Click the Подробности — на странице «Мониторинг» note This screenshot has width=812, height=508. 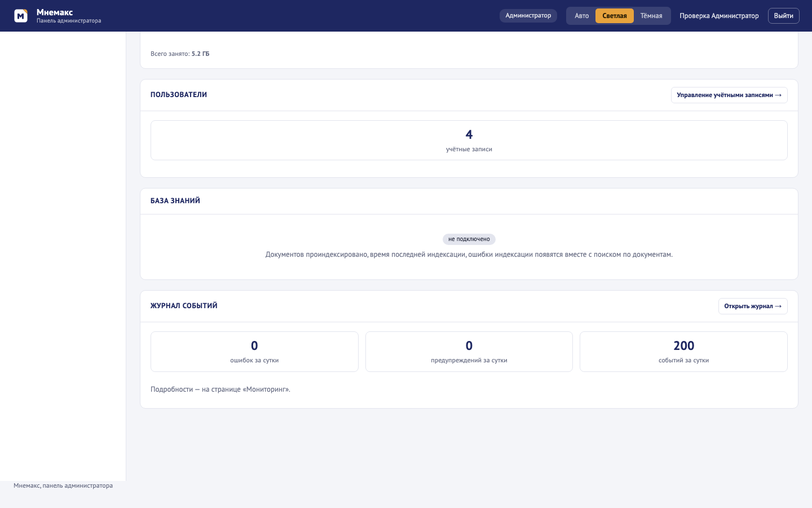[220, 389]
